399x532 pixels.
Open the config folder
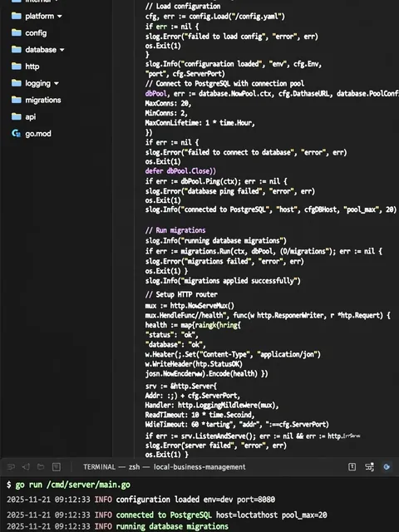pyautogui.click(x=36, y=33)
